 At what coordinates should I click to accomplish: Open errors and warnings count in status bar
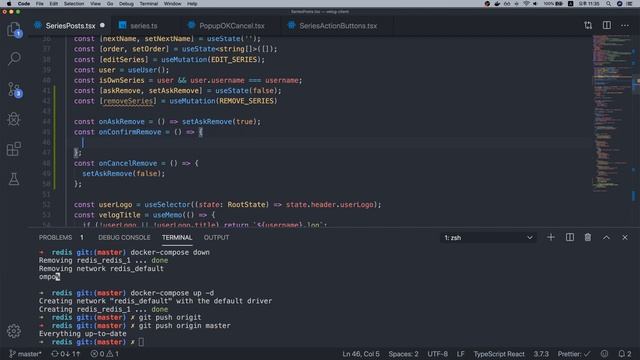(104, 354)
